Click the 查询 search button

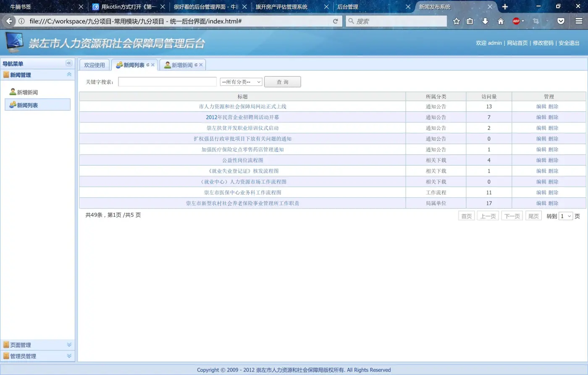282,82
